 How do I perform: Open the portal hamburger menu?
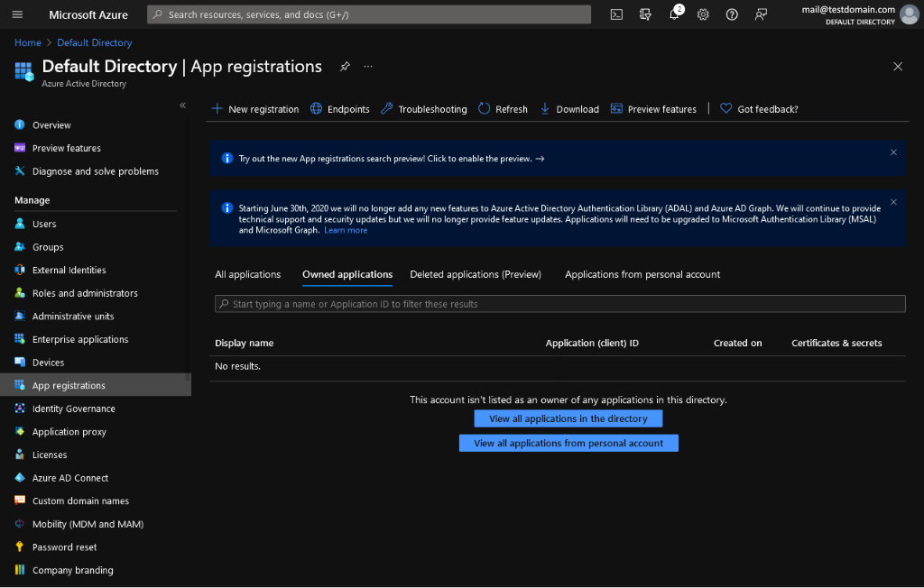[x=17, y=14]
